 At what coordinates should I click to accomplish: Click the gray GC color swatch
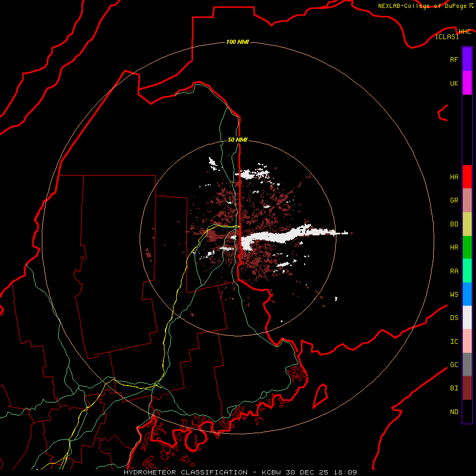[x=467, y=364]
